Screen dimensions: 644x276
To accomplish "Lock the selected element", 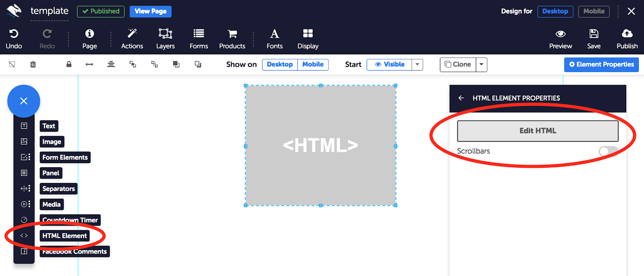I will (69, 64).
